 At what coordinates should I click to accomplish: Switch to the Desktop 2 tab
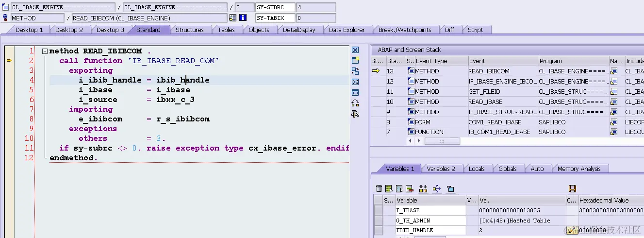click(x=69, y=30)
